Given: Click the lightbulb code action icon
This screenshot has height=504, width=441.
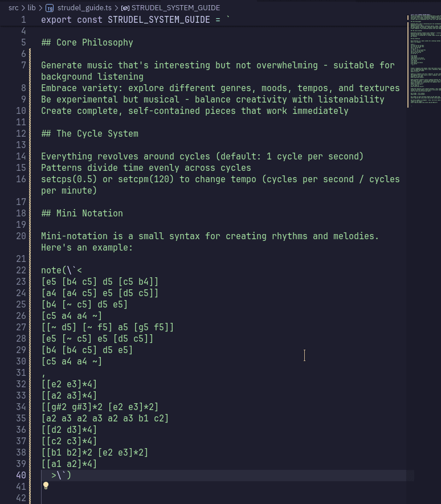Looking at the screenshot, I should click(46, 486).
